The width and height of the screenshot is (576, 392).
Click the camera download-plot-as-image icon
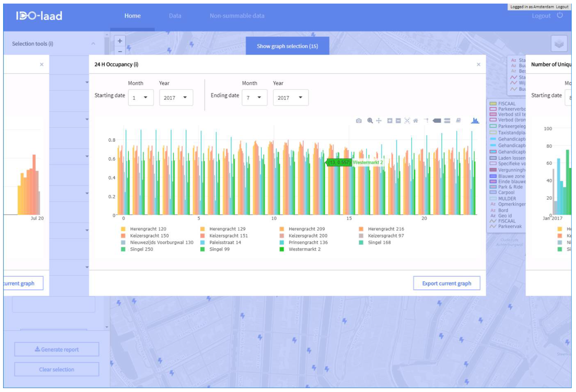point(359,121)
